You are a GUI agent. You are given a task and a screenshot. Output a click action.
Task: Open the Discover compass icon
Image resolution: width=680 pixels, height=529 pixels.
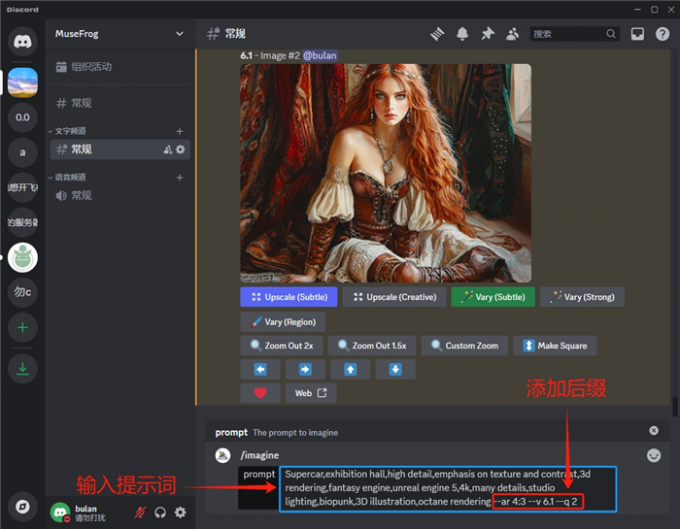pos(23,506)
